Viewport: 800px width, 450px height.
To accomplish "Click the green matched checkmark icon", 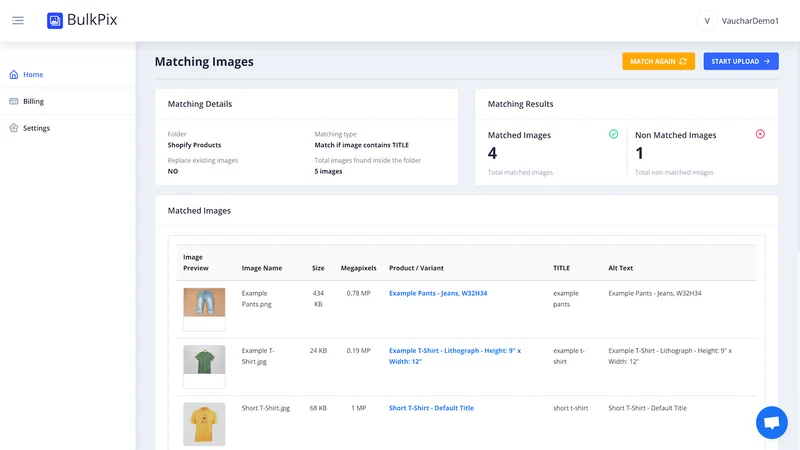I will pyautogui.click(x=613, y=134).
